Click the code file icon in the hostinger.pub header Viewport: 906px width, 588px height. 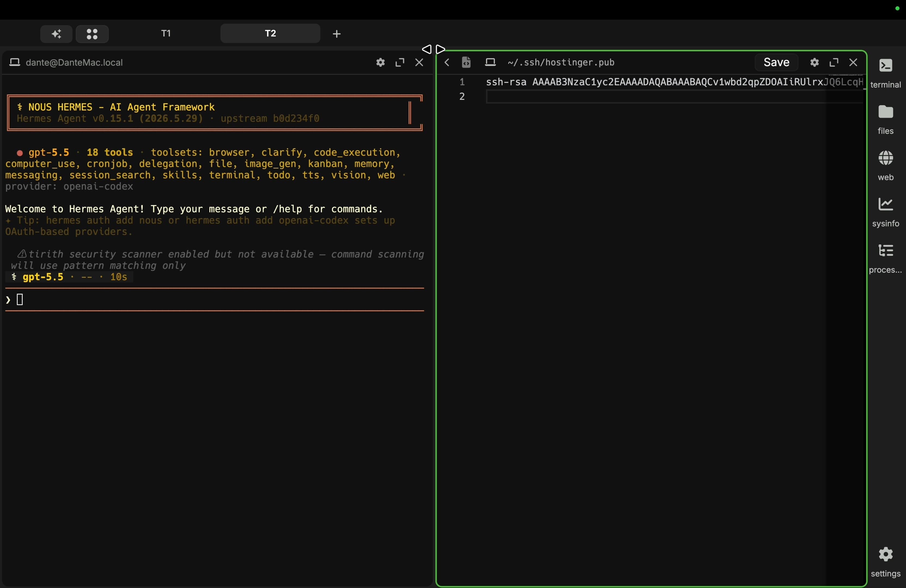click(x=466, y=62)
